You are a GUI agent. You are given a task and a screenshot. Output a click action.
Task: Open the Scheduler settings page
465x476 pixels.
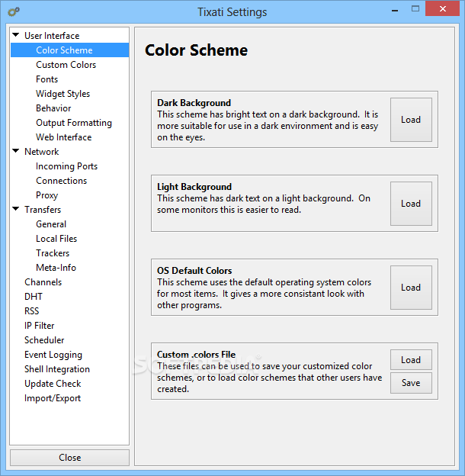[44, 340]
